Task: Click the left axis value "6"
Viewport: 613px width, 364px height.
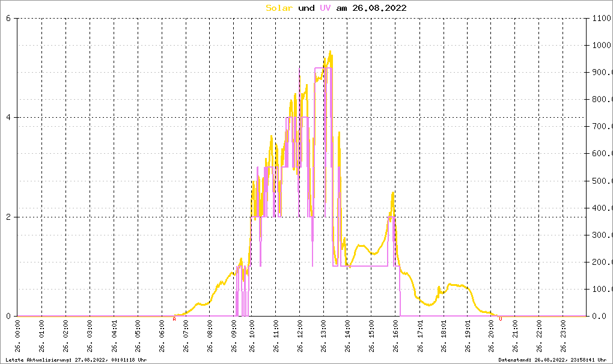Action: pos(8,18)
